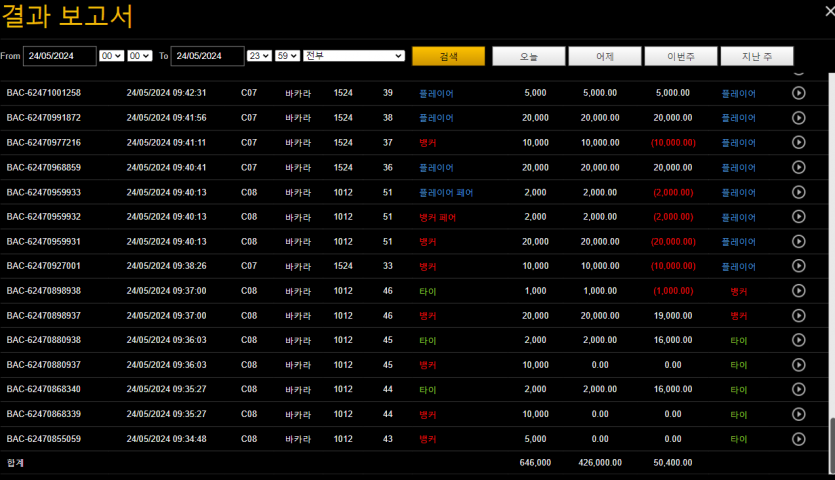Open the To minute dropdown showing 59
This screenshot has width=835, height=480.
click(x=287, y=56)
